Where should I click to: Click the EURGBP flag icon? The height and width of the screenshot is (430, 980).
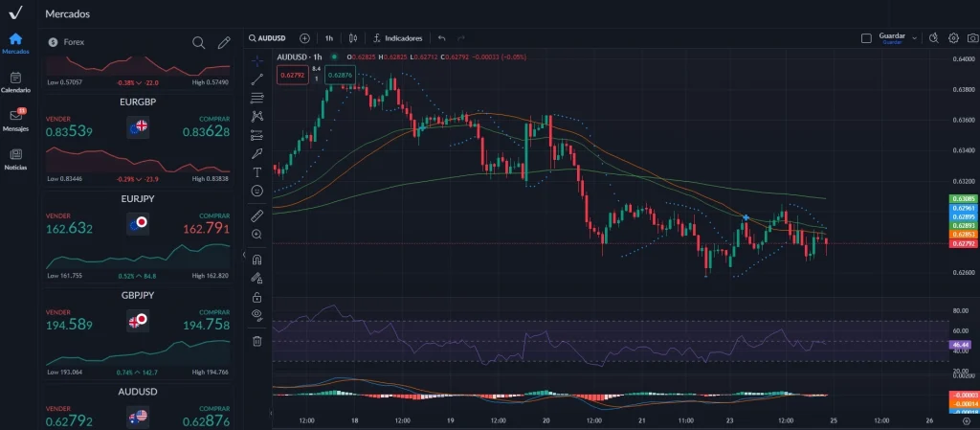pos(138,126)
